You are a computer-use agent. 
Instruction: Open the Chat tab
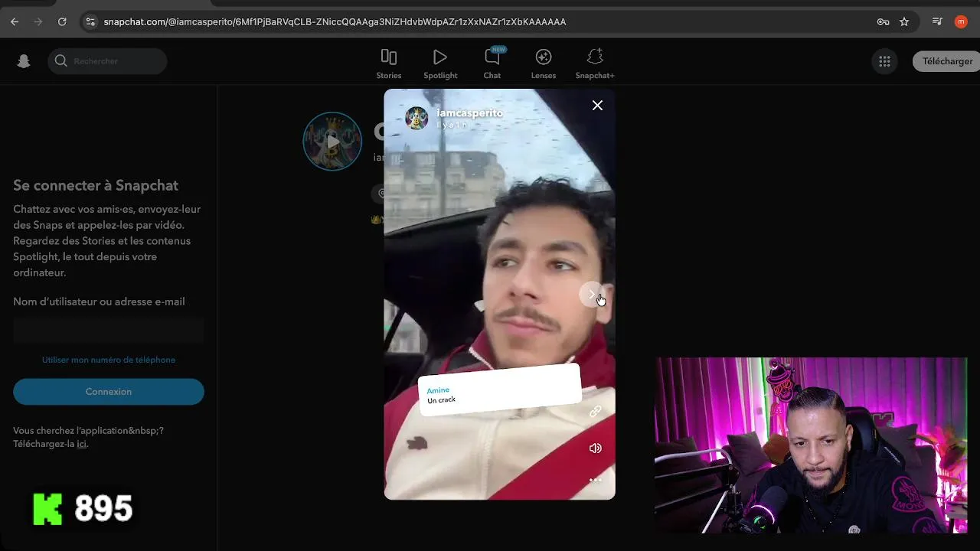492,64
